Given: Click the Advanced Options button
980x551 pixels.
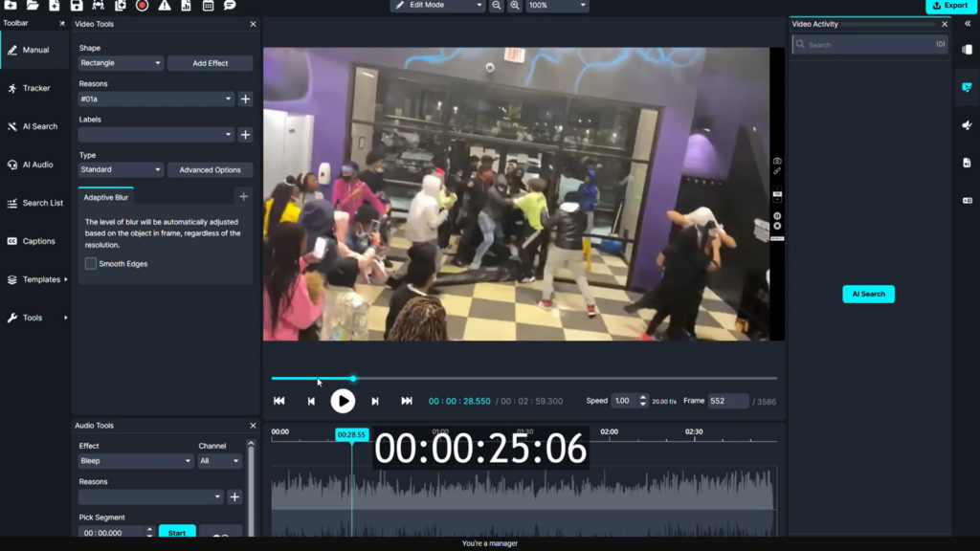Looking at the screenshot, I should point(210,170).
